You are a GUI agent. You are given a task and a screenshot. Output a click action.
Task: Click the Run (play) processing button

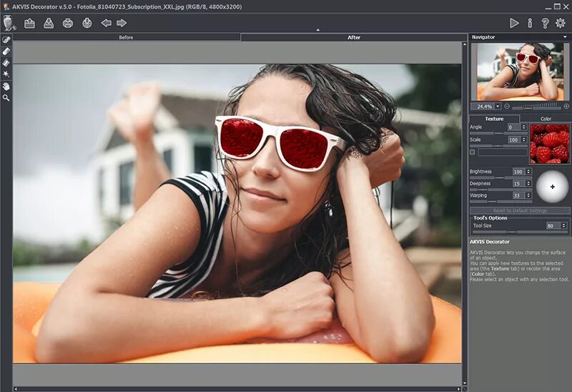tap(514, 23)
